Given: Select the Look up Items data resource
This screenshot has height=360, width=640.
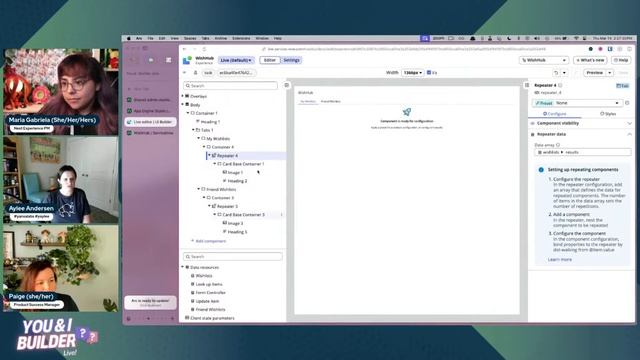Looking at the screenshot, I should point(209,284).
